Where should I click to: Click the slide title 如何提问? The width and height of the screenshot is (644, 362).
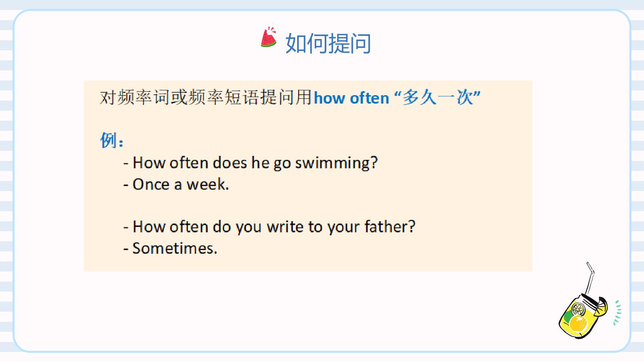click(328, 43)
